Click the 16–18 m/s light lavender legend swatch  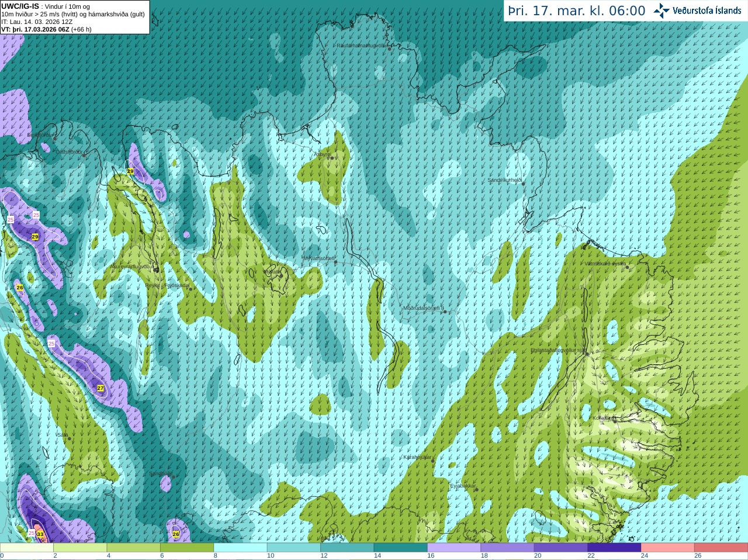click(x=454, y=548)
